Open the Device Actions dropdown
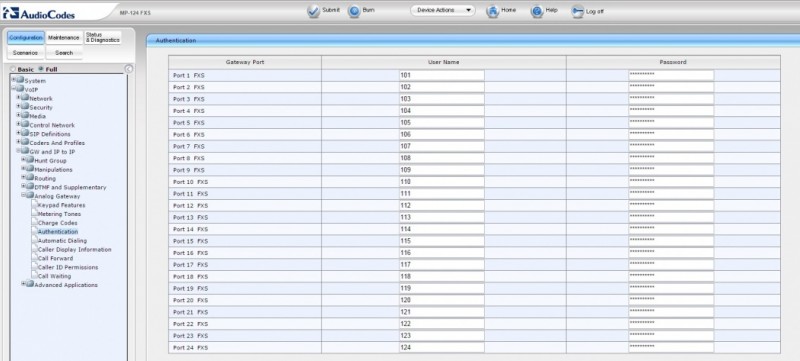 pyautogui.click(x=442, y=10)
